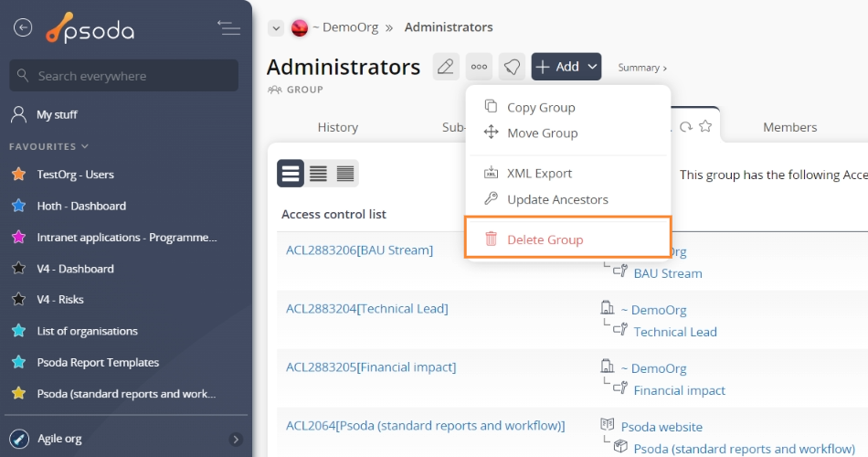Open Psoda (standard reports and workflow) target link
The width and height of the screenshot is (868, 457).
pyautogui.click(x=744, y=449)
